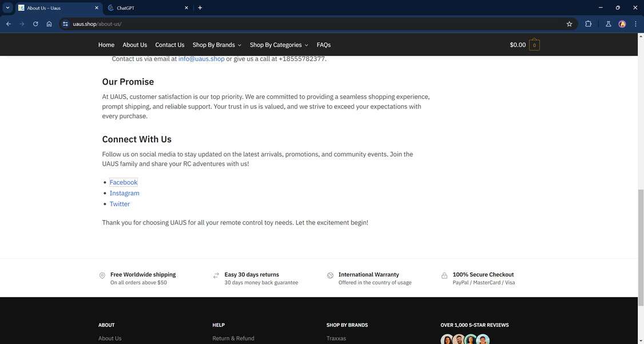The image size is (644, 344).
Task: Open the Chrome extensions icon
Action: click(x=587, y=23)
